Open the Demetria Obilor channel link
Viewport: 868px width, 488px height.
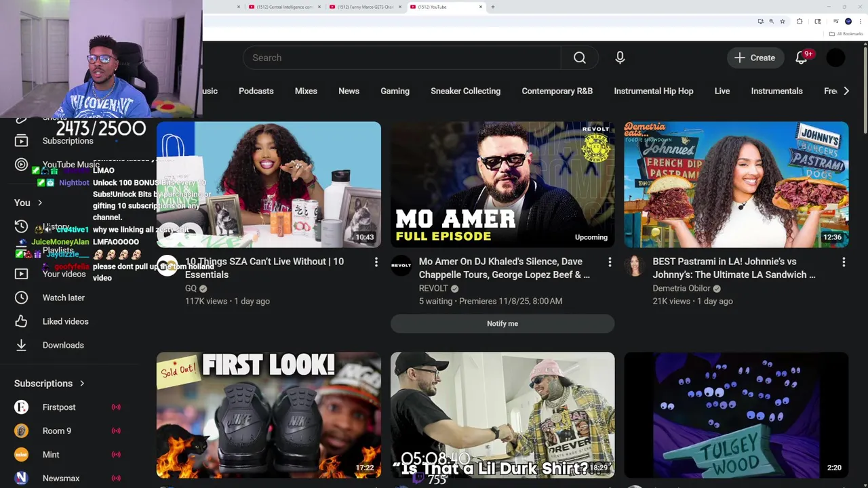click(x=682, y=288)
